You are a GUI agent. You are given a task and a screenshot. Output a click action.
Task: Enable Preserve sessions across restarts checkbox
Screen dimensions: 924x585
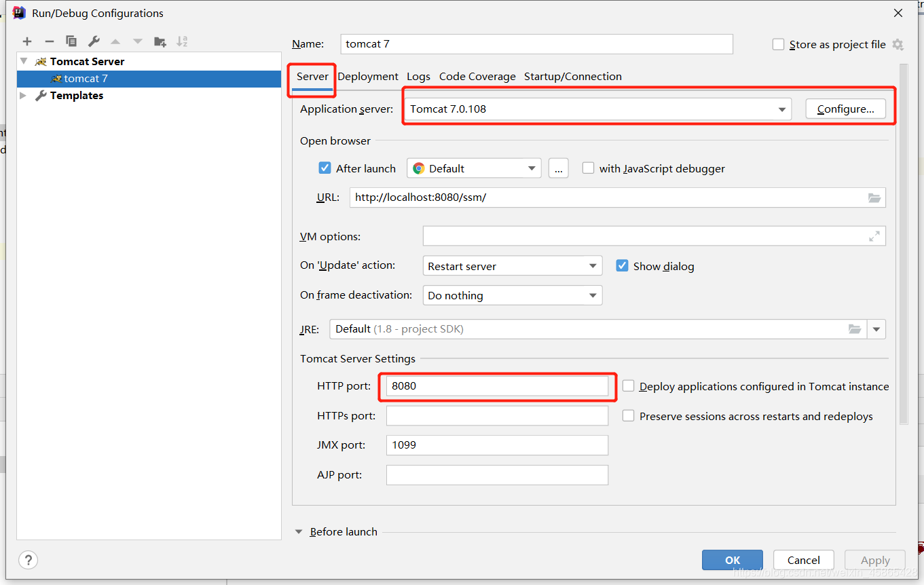629,416
